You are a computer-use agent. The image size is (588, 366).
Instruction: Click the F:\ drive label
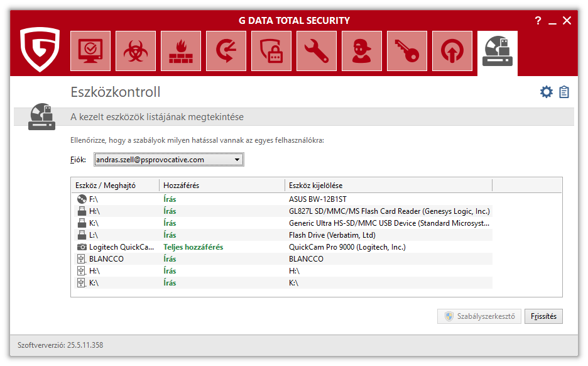click(x=94, y=199)
